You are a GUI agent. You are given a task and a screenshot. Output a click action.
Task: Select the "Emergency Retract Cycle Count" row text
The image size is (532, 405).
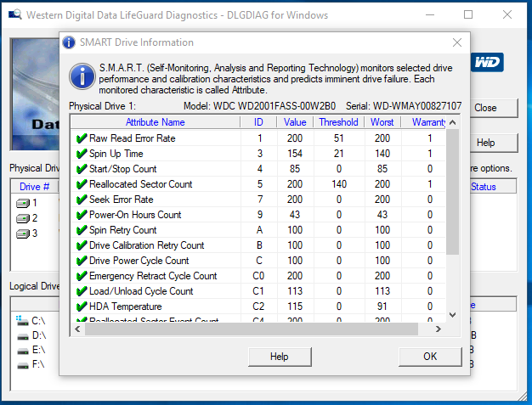tap(153, 276)
